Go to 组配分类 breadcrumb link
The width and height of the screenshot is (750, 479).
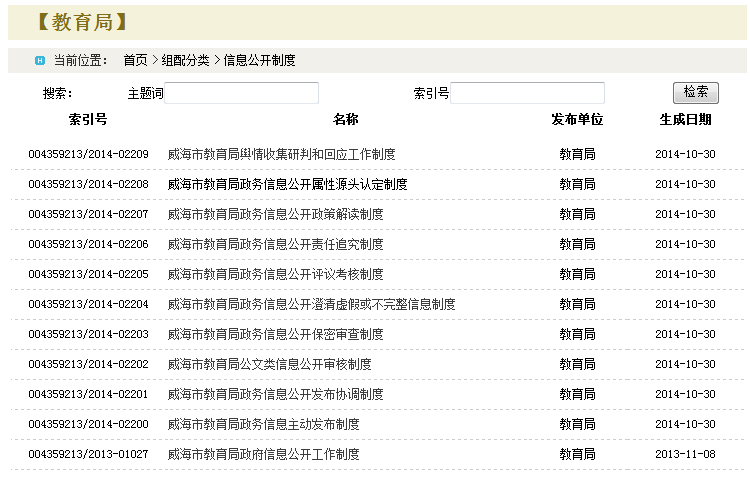185,60
